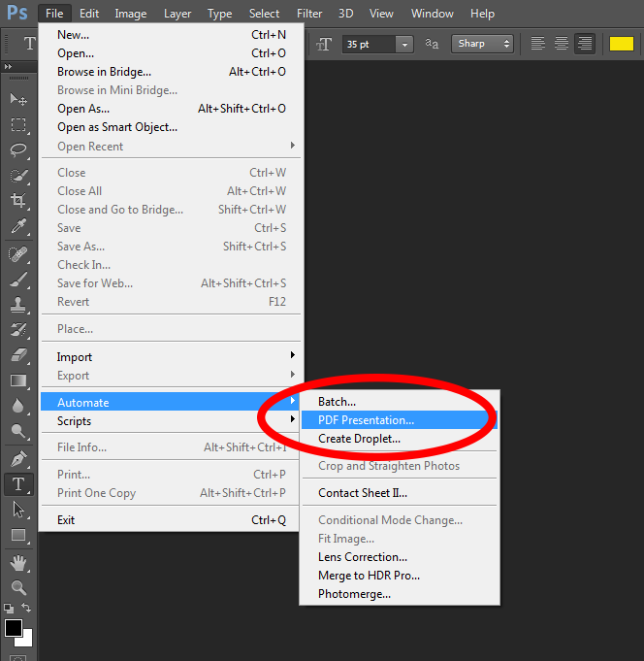644x661 pixels.
Task: Choose Contact Sheet II option
Action: pos(400,493)
